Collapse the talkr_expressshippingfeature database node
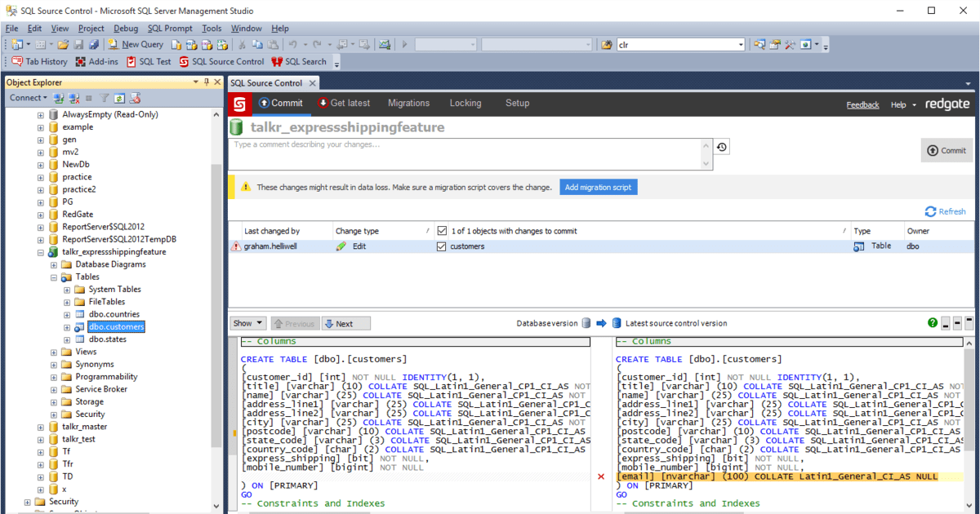The image size is (980, 514). [41, 252]
